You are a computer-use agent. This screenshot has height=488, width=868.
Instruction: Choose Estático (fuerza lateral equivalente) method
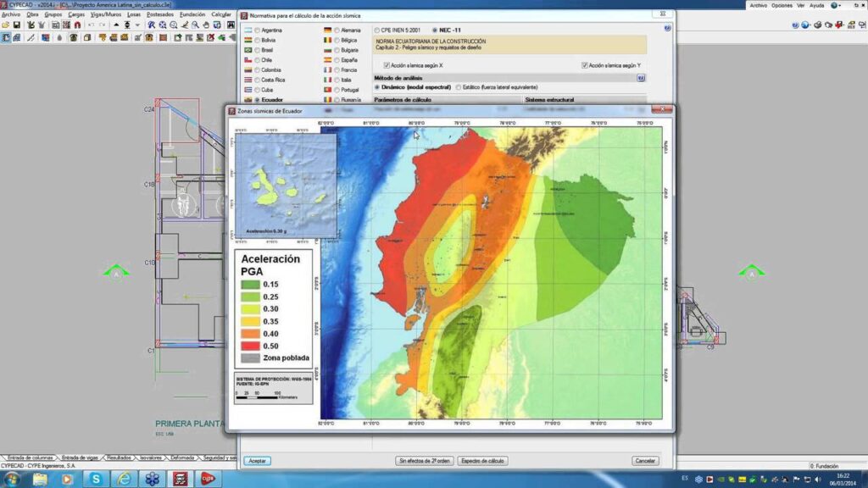(x=459, y=87)
